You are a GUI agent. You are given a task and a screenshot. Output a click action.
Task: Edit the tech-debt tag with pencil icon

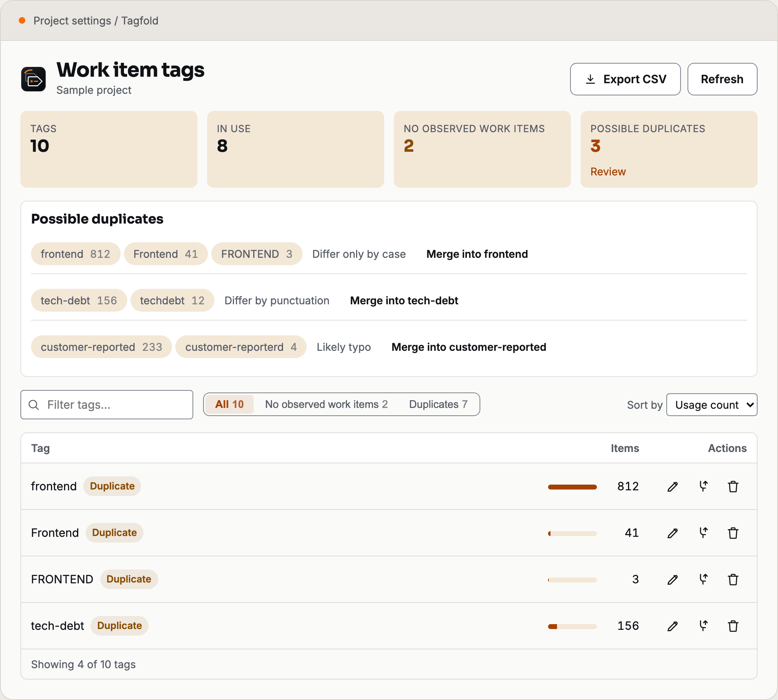tap(673, 626)
